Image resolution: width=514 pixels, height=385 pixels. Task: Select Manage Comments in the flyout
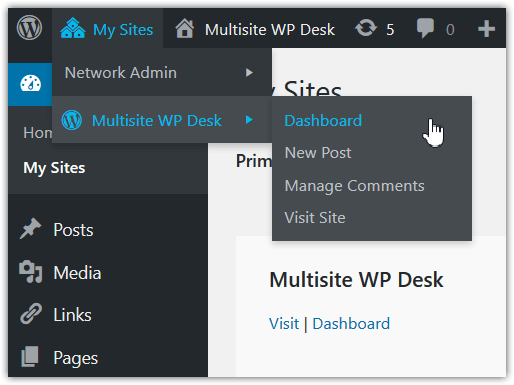point(355,186)
